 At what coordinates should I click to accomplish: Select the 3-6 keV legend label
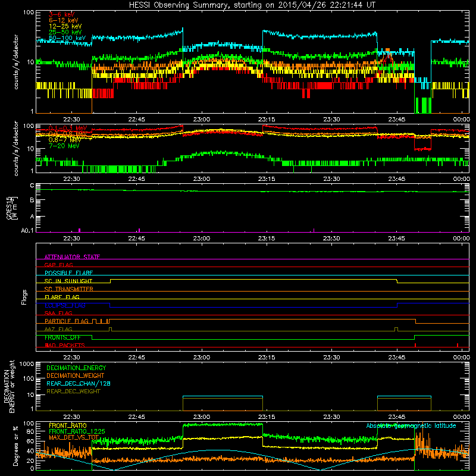[x=62, y=14]
